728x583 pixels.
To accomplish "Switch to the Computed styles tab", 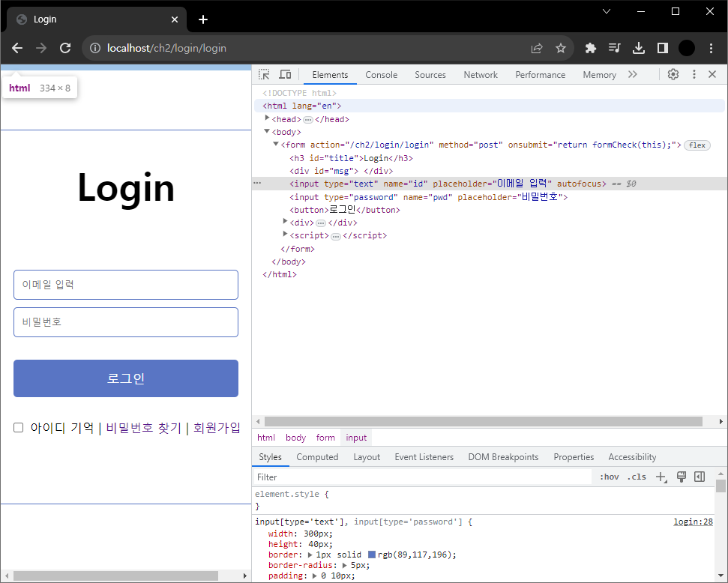I will pos(317,457).
